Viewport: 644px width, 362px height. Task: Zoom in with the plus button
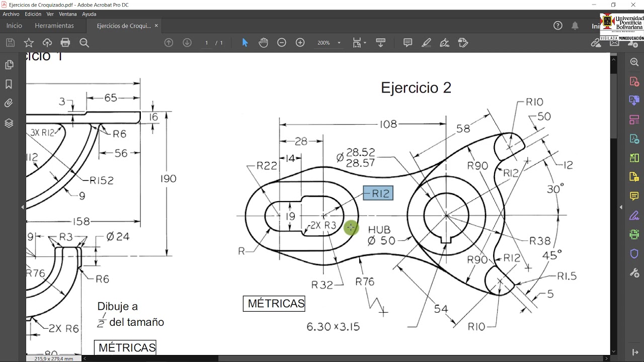(300, 43)
